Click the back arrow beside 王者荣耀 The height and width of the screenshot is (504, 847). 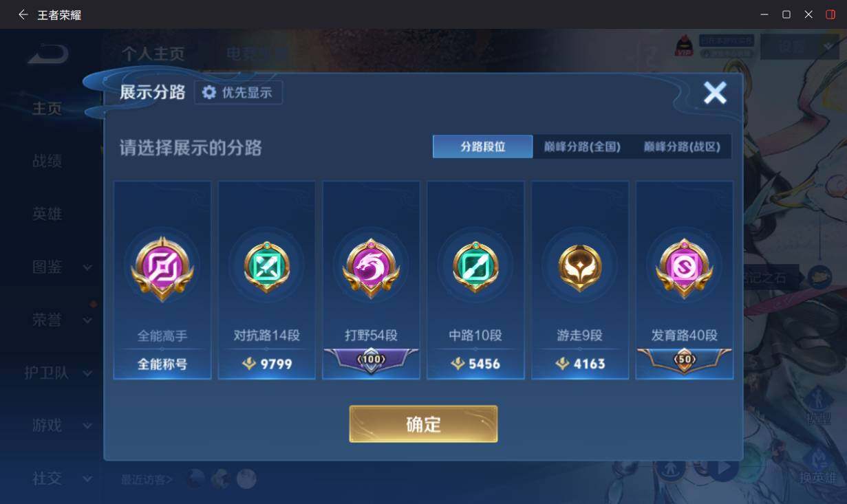tap(23, 14)
